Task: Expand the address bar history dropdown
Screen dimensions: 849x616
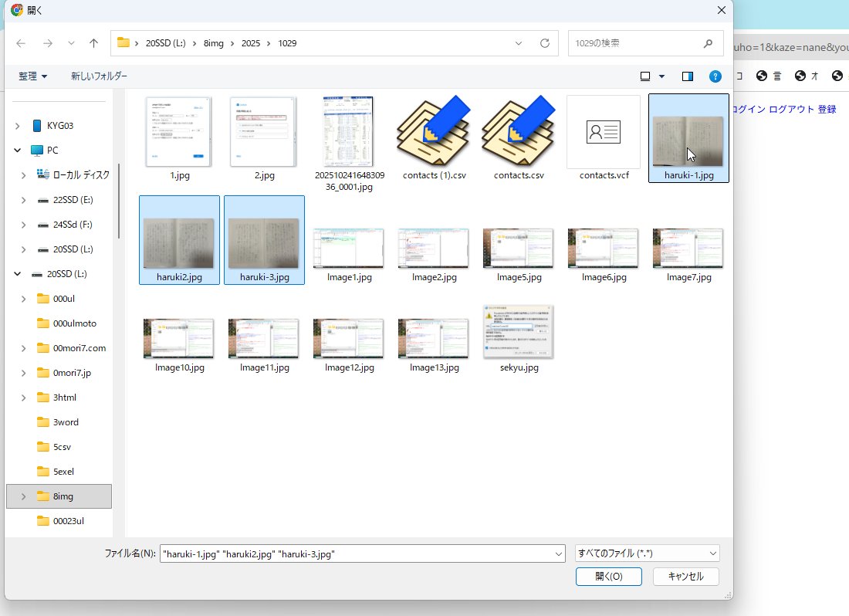Action: click(x=519, y=43)
